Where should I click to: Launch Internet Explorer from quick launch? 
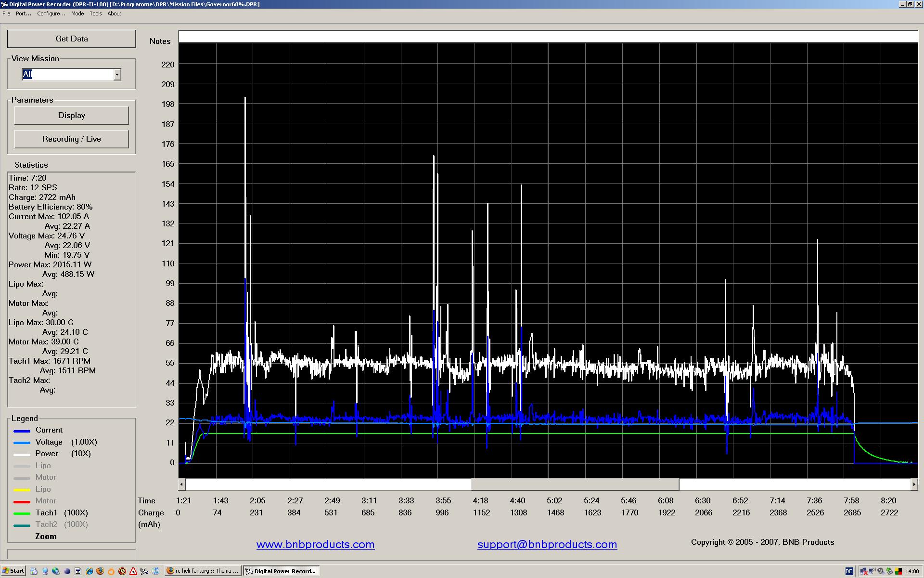tap(89, 571)
